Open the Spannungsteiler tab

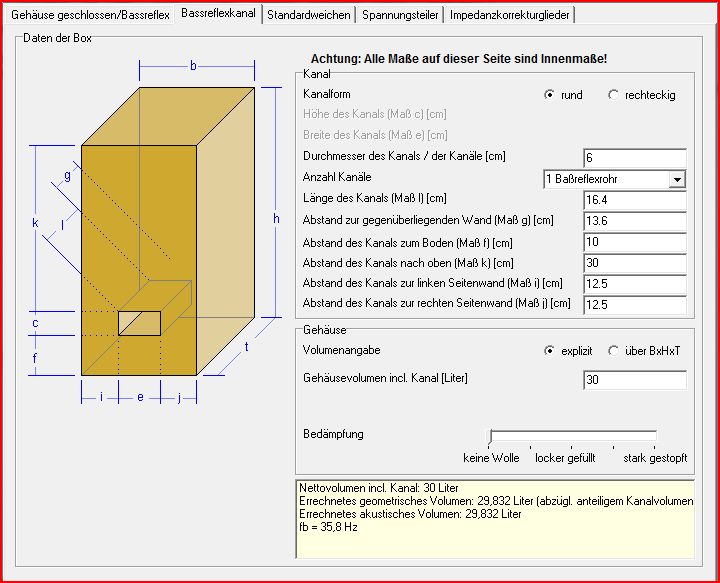coord(400,15)
